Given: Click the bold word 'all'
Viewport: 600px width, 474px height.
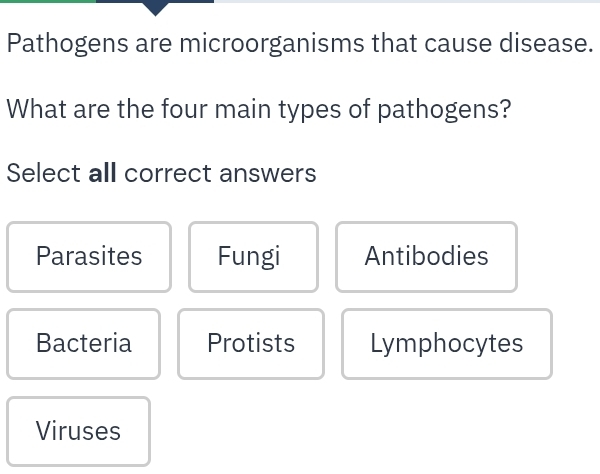Looking at the screenshot, I should click(103, 174).
